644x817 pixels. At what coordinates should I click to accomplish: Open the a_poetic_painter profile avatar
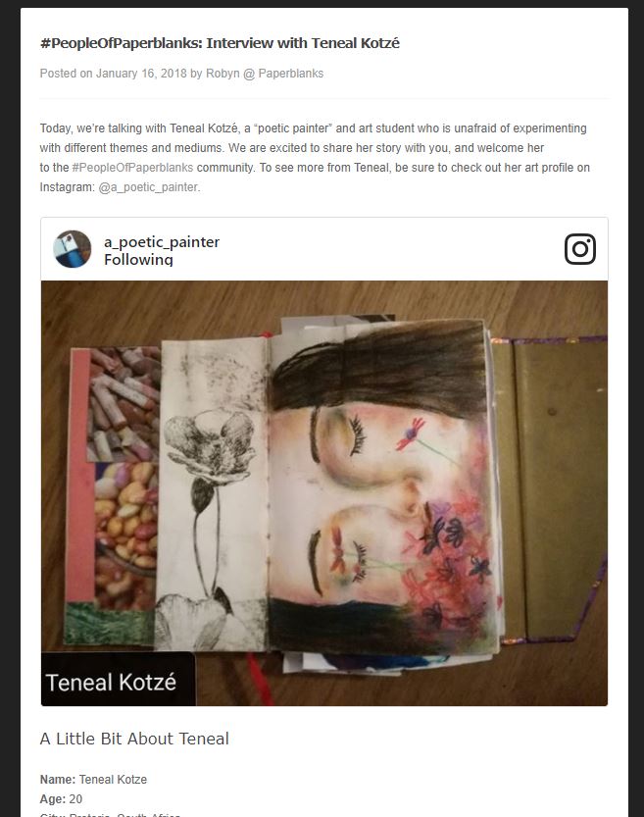[73, 249]
